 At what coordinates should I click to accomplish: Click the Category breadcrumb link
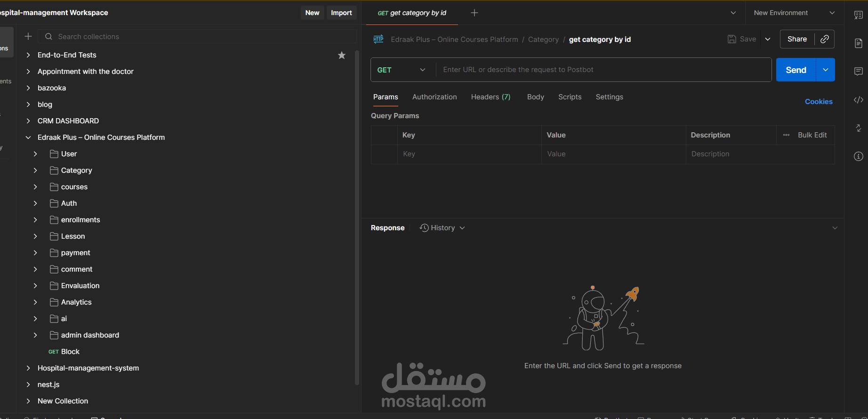[543, 40]
